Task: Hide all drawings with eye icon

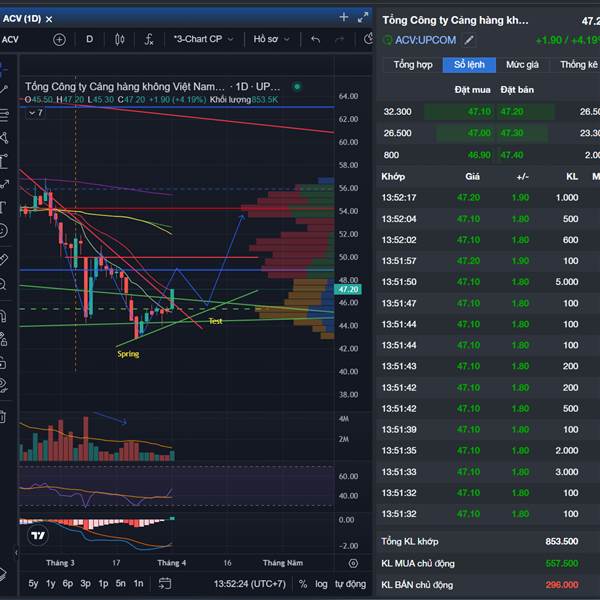Action: coord(3,385)
